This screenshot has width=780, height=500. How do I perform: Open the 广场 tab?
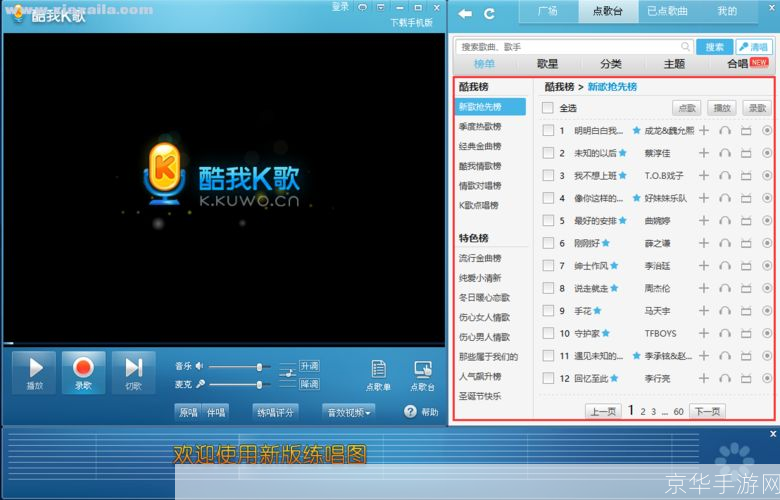tap(548, 11)
